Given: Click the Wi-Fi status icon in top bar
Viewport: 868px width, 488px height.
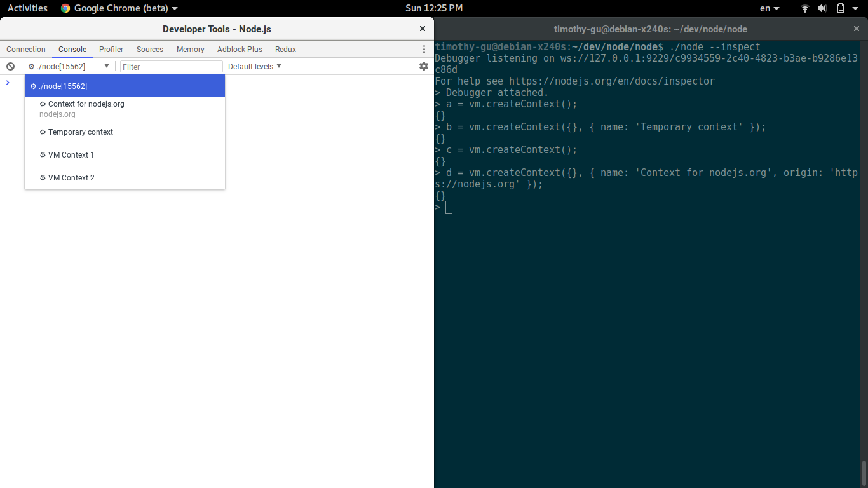Looking at the screenshot, I should click(805, 8).
